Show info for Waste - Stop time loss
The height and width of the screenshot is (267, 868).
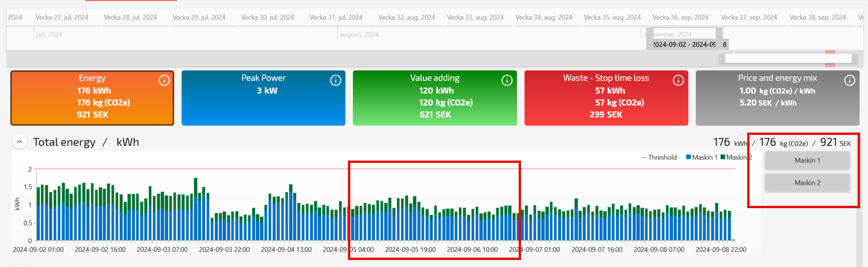[678, 80]
